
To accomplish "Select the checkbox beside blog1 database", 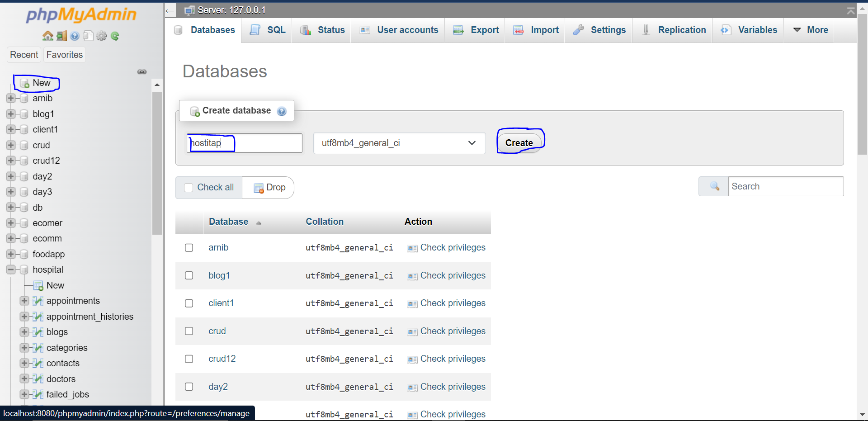I will coord(189,275).
